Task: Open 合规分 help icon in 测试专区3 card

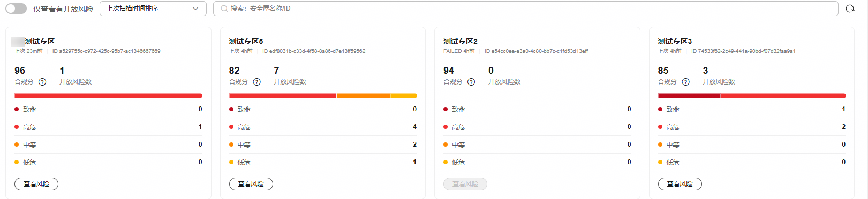Action: (x=685, y=82)
